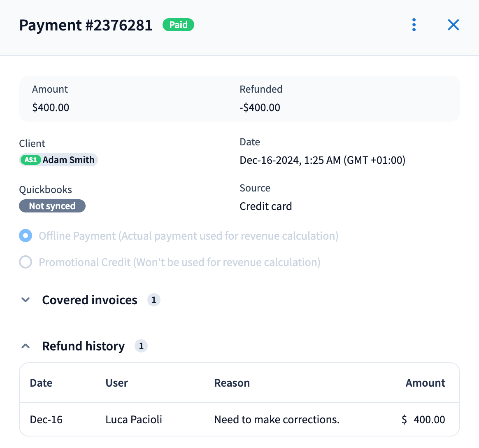Click the green Paid status badge
The image size is (479, 448).
click(178, 25)
